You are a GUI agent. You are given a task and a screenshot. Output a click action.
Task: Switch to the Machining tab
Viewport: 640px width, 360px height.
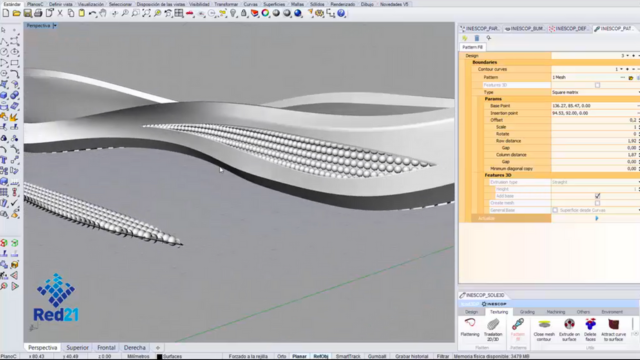pyautogui.click(x=556, y=312)
